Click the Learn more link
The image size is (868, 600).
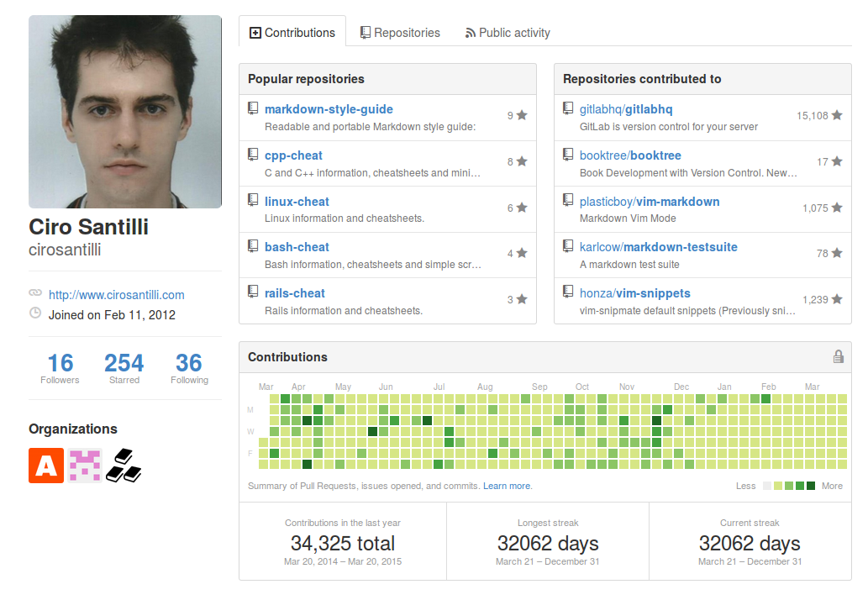click(x=507, y=486)
